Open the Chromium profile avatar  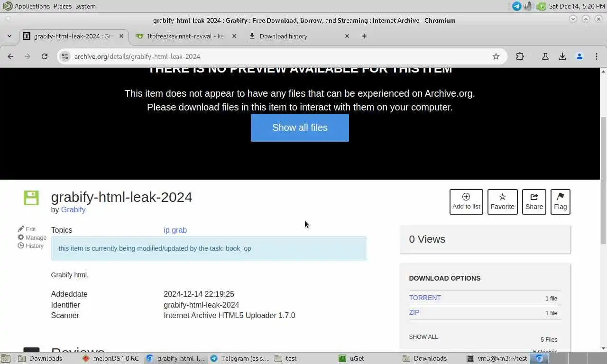point(579,56)
